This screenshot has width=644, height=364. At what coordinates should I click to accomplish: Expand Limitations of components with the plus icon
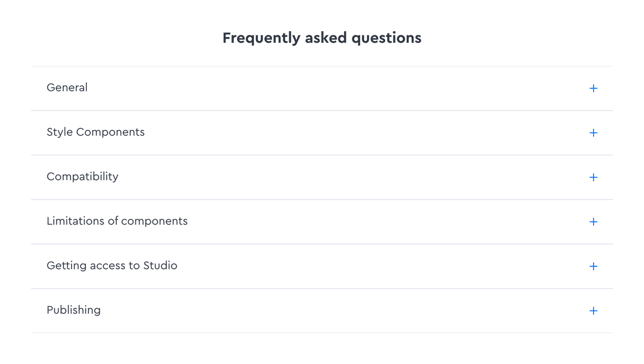click(594, 221)
